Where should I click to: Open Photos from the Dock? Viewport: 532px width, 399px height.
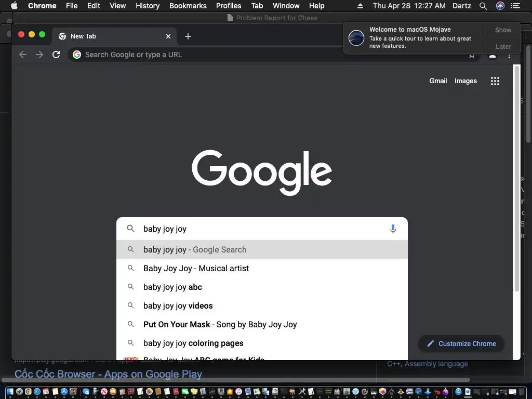click(149, 392)
